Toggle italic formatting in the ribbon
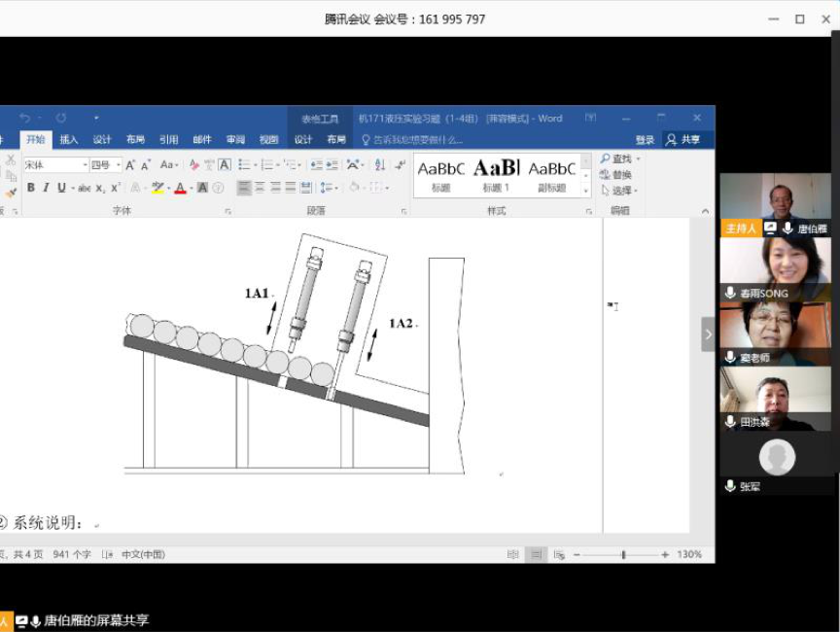 [x=46, y=188]
